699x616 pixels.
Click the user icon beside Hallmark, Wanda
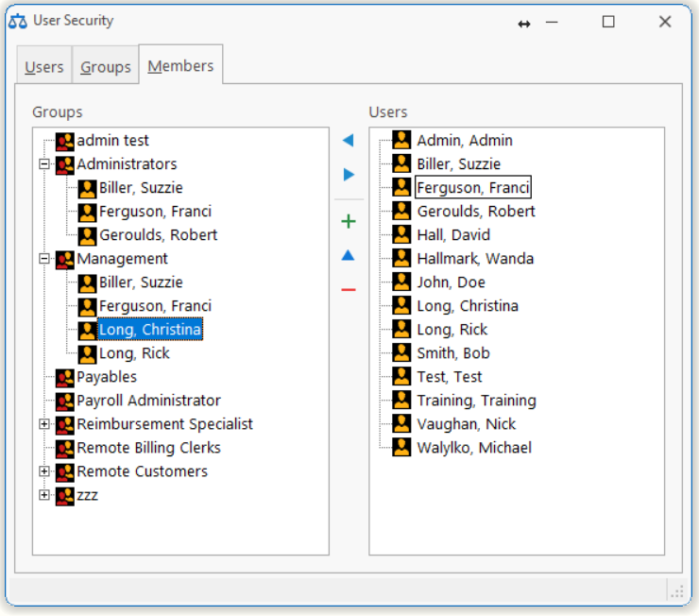tap(401, 259)
